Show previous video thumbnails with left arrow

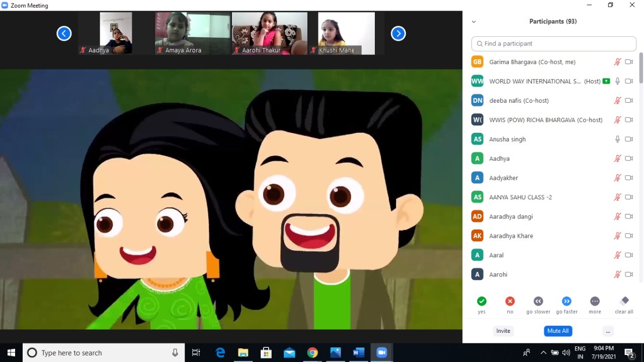pos(64,34)
